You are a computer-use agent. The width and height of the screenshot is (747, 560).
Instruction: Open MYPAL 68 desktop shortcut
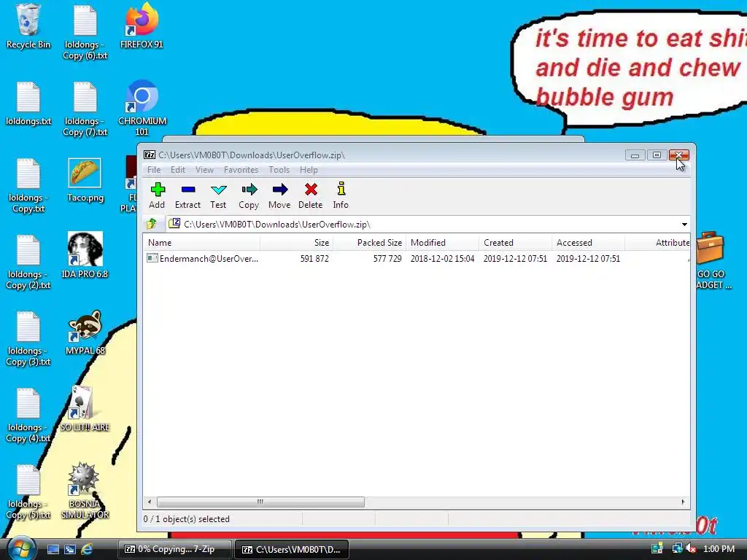point(85,332)
